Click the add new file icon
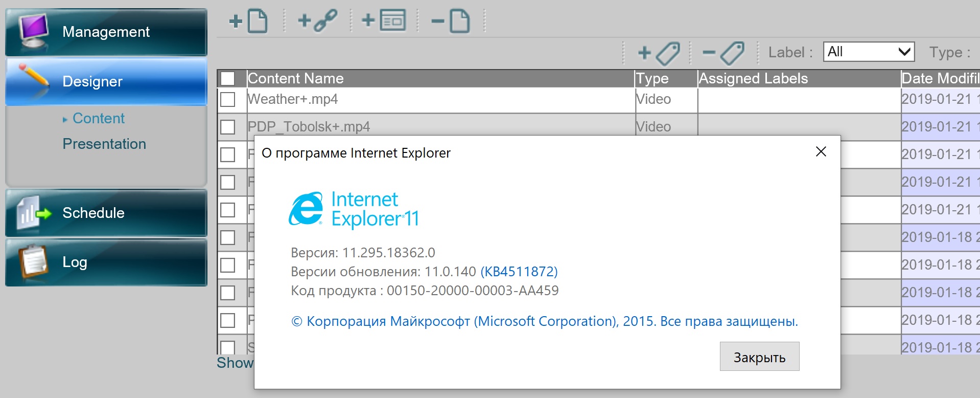Viewport: 980px width, 398px height. (249, 21)
